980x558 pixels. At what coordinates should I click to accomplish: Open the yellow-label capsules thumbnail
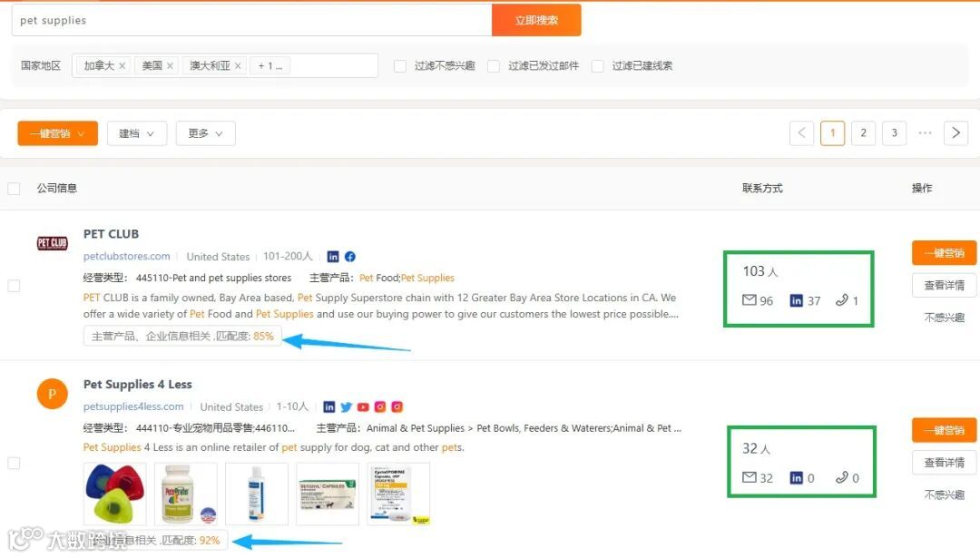click(398, 494)
